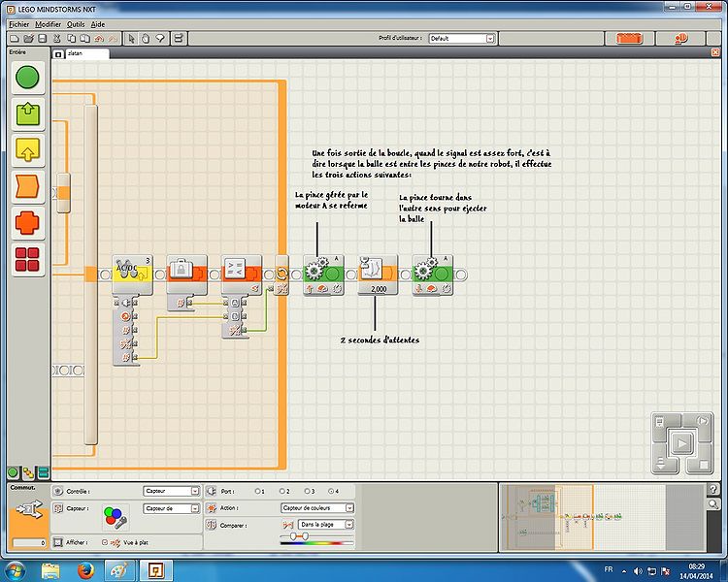Select the Comment speech bubble tool
The height and width of the screenshot is (582, 728).
click(160, 38)
